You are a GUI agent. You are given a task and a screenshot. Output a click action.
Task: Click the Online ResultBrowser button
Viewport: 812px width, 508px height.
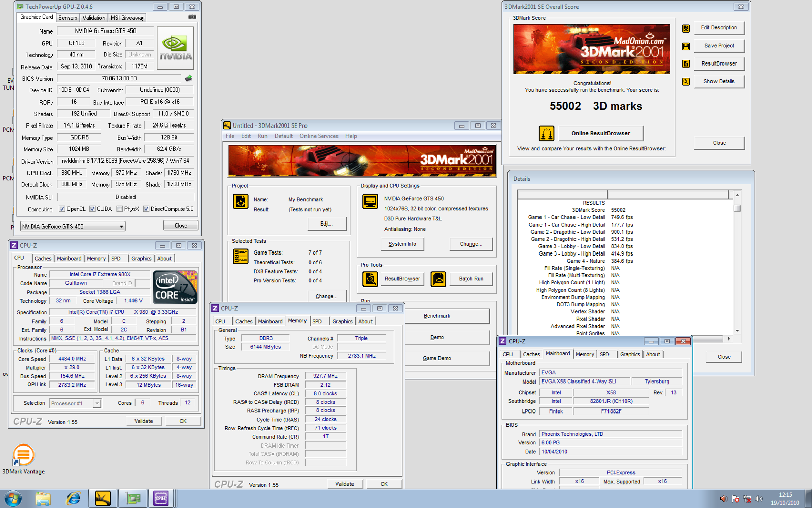coord(601,133)
